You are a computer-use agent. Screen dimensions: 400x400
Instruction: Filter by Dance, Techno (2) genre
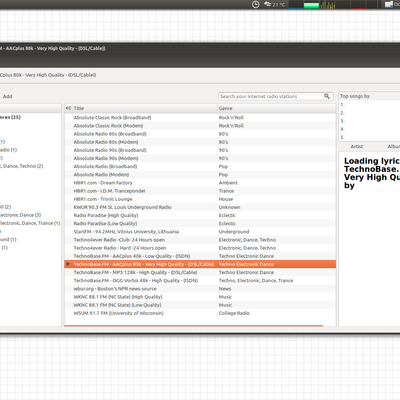[x=22, y=166]
